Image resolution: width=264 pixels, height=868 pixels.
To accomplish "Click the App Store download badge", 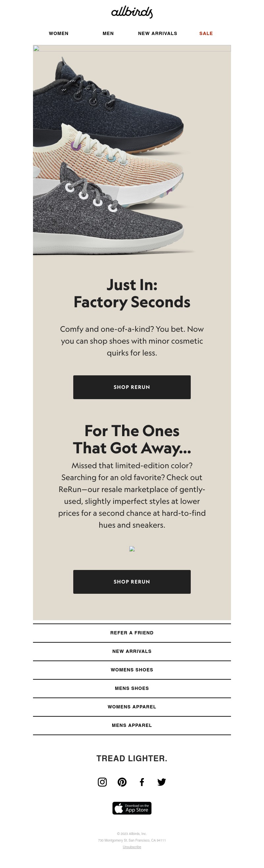I will pos(132,808).
